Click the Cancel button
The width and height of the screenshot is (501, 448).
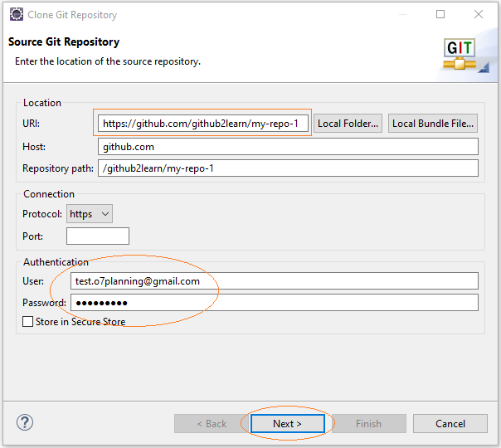(x=450, y=424)
